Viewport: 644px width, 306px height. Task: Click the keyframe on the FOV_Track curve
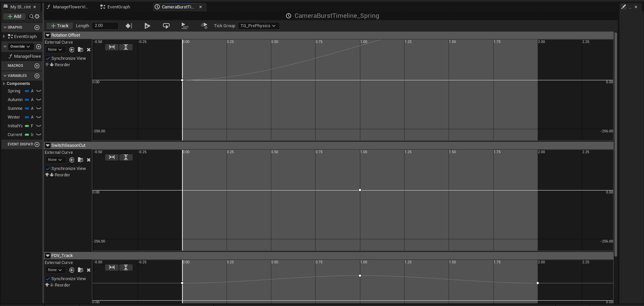tap(360, 276)
